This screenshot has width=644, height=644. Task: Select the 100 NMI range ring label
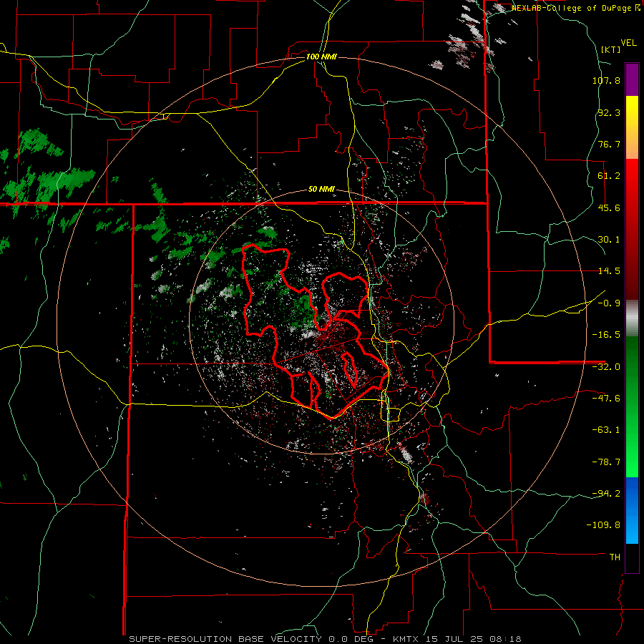coord(321,57)
